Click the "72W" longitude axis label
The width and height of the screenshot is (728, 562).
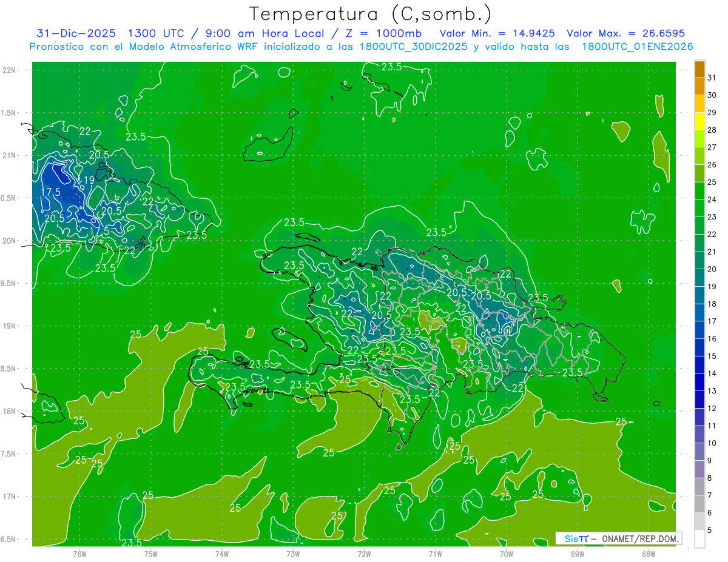(364, 554)
